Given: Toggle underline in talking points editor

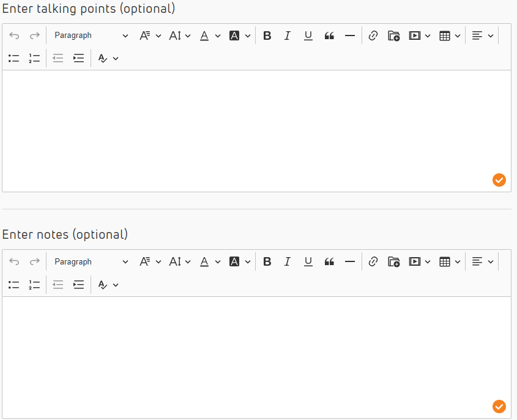Looking at the screenshot, I should pos(308,36).
